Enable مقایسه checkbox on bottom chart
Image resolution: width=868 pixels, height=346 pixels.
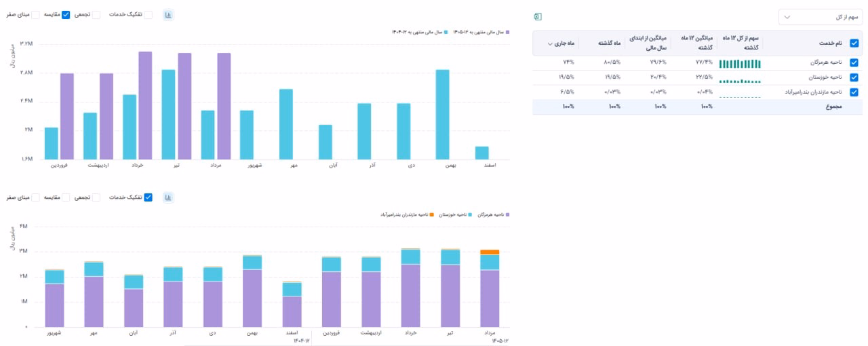tap(66, 197)
